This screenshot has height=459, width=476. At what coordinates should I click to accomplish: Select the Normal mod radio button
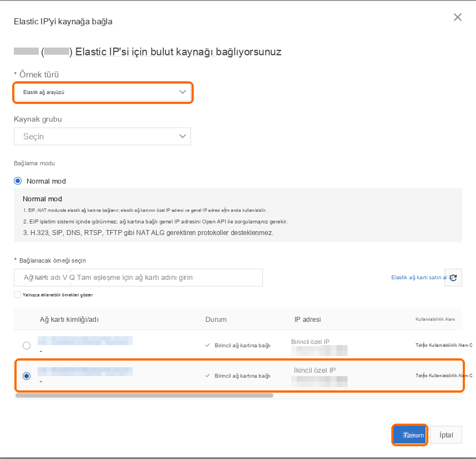[18, 181]
